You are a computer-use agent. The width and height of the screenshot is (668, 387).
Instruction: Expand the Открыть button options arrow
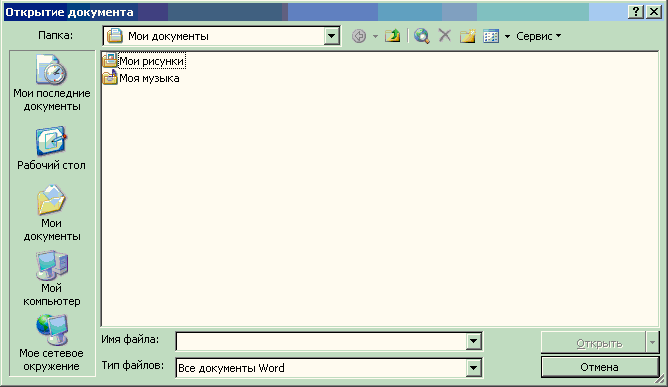pyautogui.click(x=652, y=342)
